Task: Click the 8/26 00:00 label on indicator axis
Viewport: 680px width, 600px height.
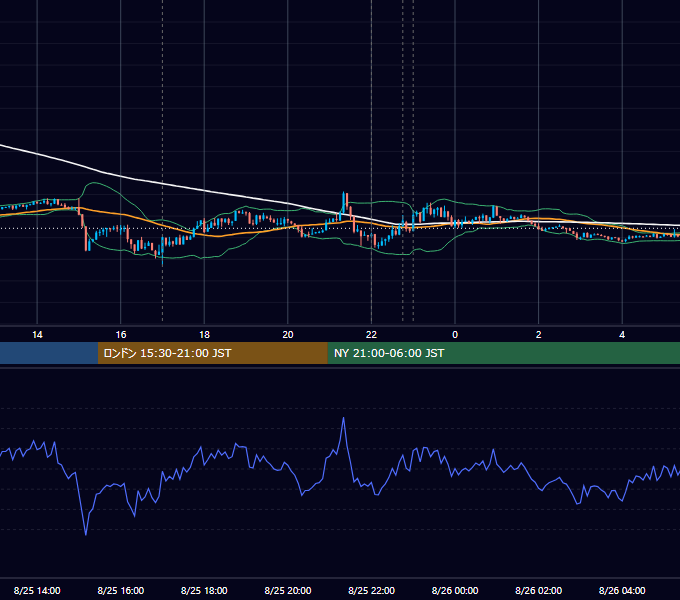Action: [455, 590]
